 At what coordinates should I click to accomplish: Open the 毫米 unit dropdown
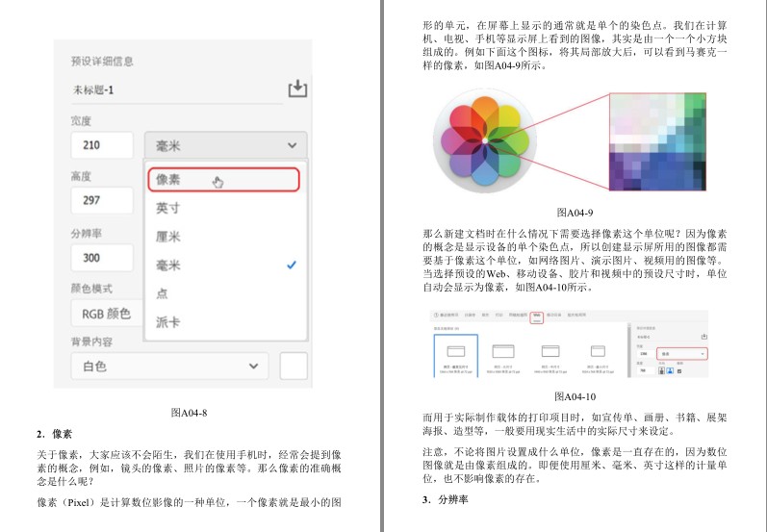coord(225,145)
